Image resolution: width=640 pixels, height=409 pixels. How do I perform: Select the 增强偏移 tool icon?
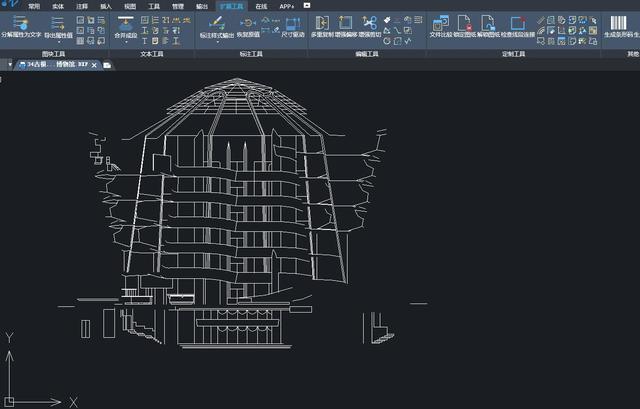pyautogui.click(x=346, y=23)
